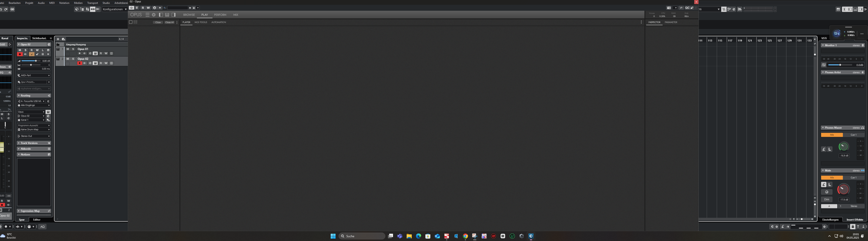868x241 pixels.
Task: Adjust Monitor 1 level slider in Control Room
Action: click(x=840, y=65)
